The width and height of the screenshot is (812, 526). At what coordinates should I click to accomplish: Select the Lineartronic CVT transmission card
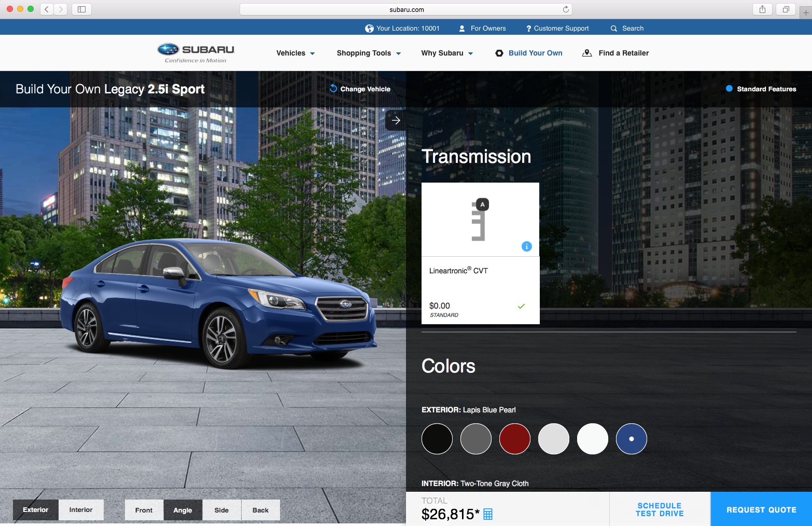[x=481, y=254]
